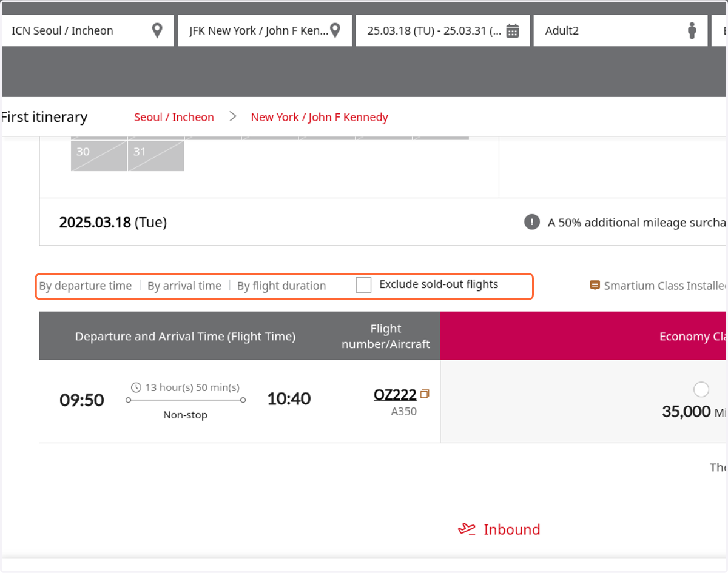
Task: Click the ICN Seoul / Incheon departure field
Action: pyautogui.click(x=87, y=30)
